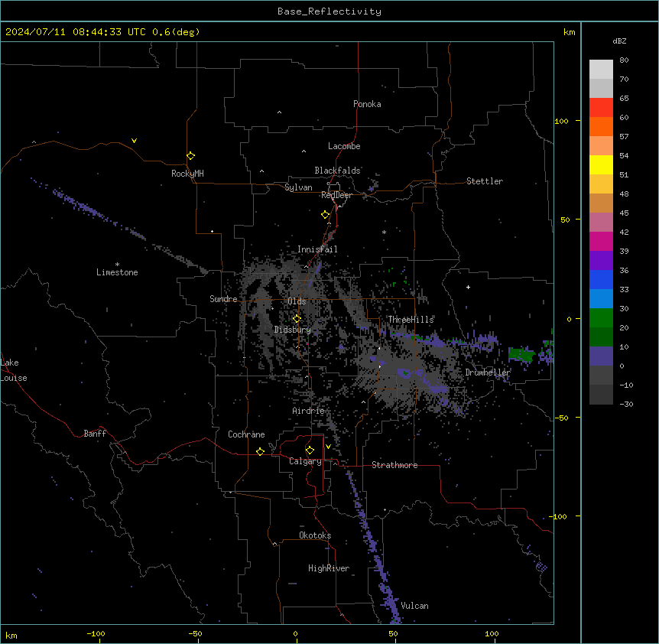Click the RedDeer label
The height and width of the screenshot is (644, 659).
tap(336, 195)
